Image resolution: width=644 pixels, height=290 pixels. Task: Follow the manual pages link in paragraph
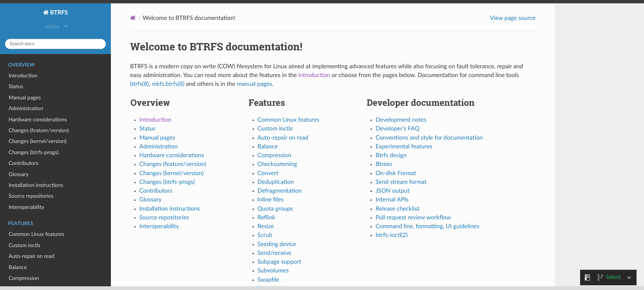pos(254,84)
